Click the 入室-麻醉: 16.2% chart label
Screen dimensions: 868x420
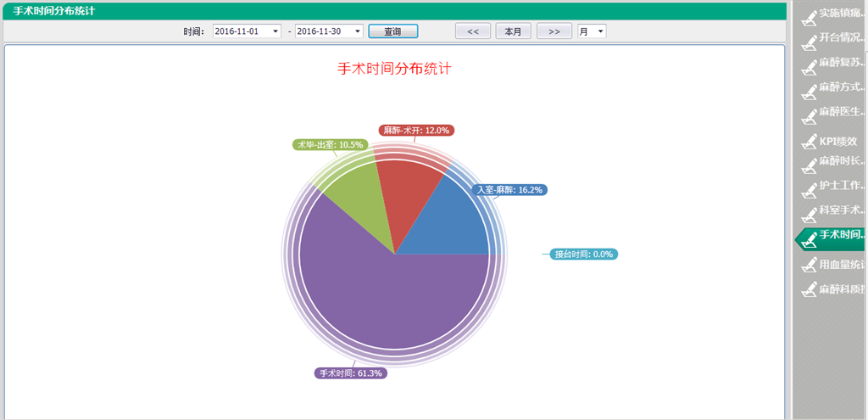(x=509, y=190)
